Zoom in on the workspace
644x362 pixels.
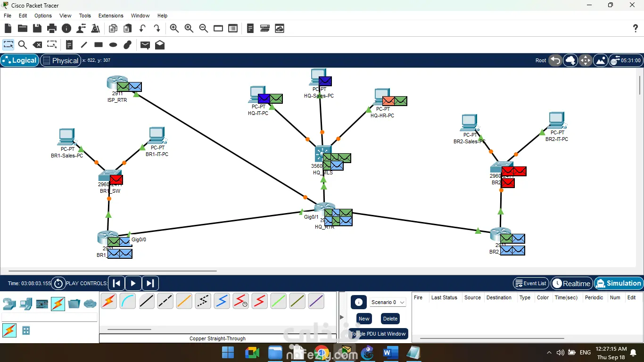(174, 29)
